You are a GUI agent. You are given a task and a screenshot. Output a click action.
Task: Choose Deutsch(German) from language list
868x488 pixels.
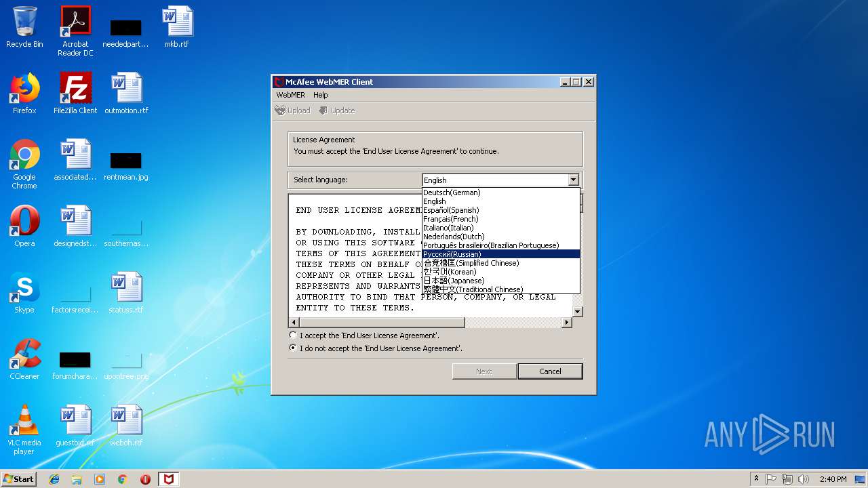click(500, 192)
